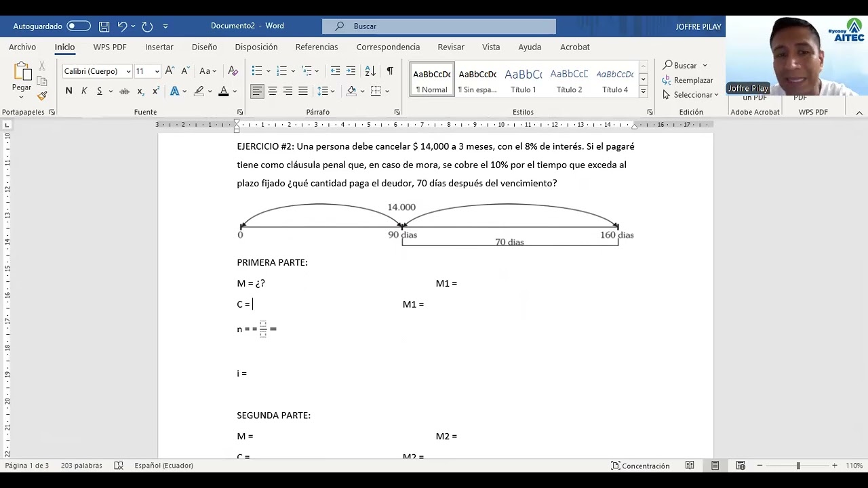Toggle bold (N) formatting

click(x=68, y=91)
